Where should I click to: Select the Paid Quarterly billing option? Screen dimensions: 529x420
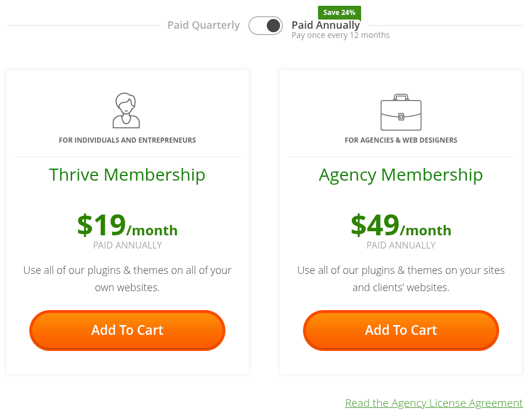[x=204, y=25]
